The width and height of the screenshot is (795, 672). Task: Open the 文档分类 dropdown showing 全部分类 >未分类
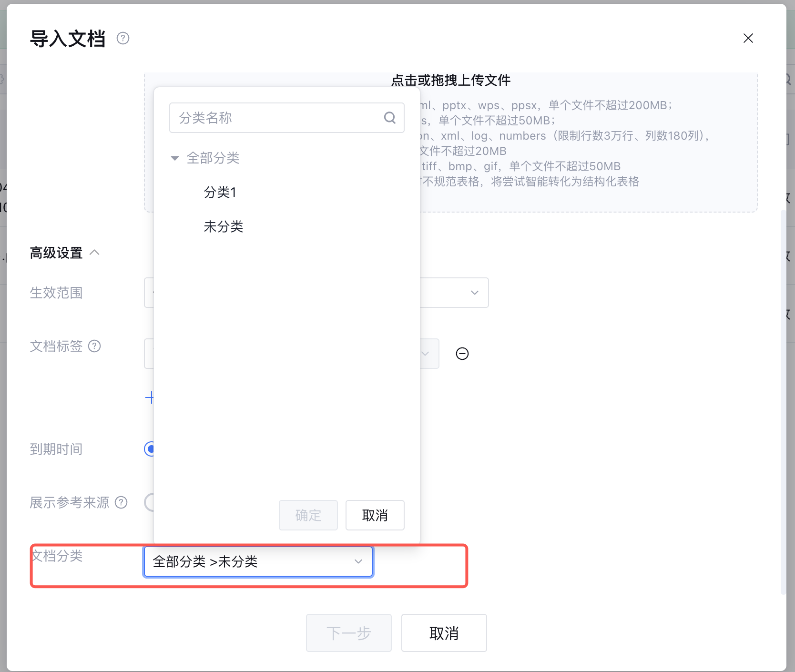click(x=258, y=561)
